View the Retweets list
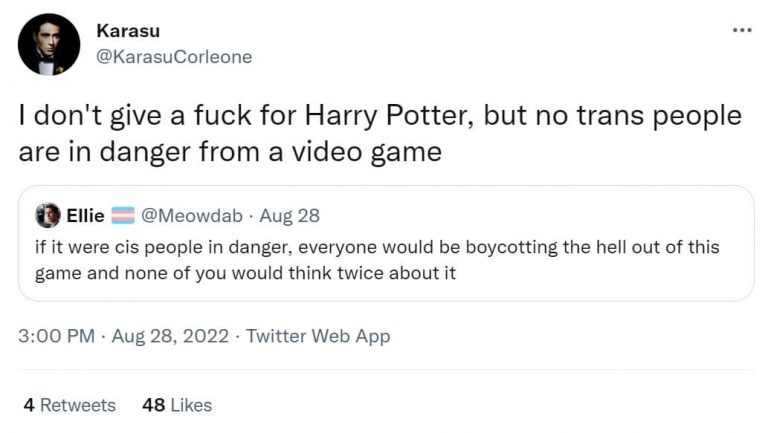The image size is (768, 433). pyautogui.click(x=78, y=405)
